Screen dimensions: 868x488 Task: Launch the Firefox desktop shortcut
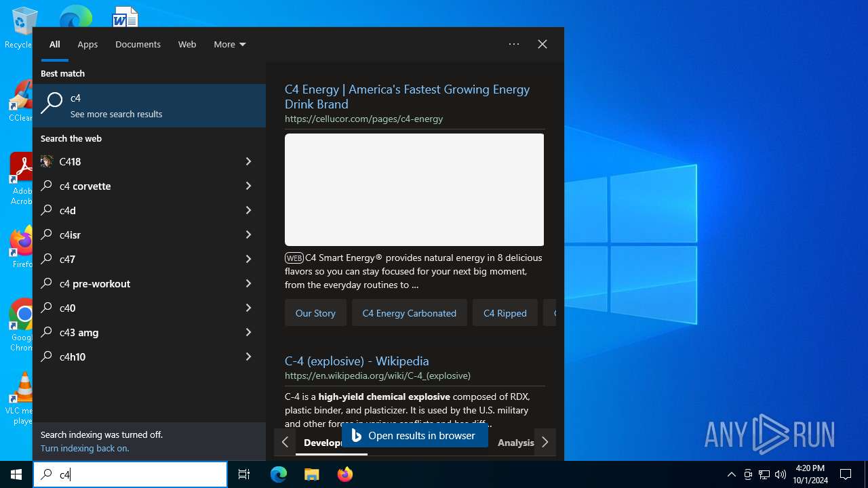(x=22, y=247)
